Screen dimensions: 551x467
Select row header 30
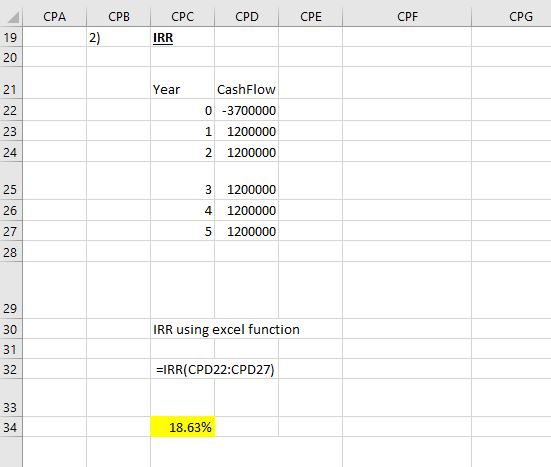[11, 329]
